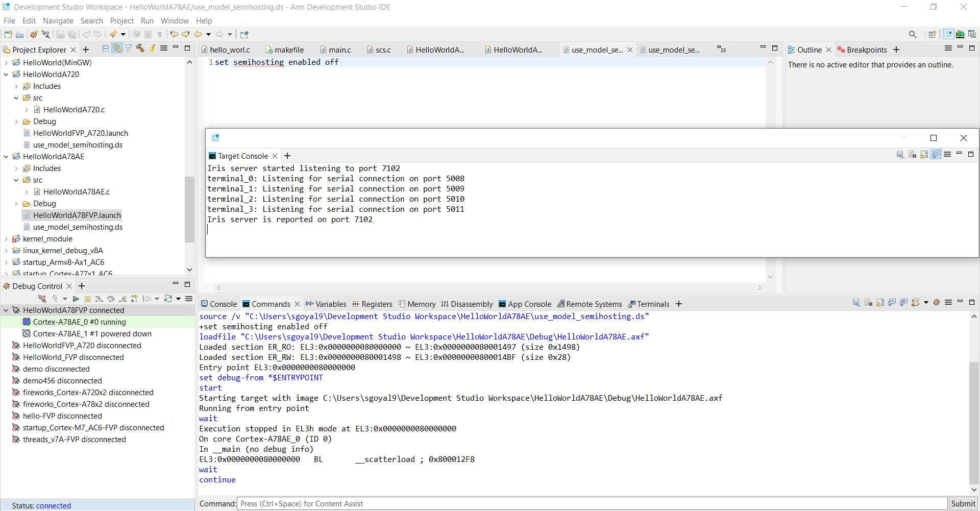This screenshot has width=980, height=511.
Task: Open the Navigate menu
Action: click(x=58, y=21)
